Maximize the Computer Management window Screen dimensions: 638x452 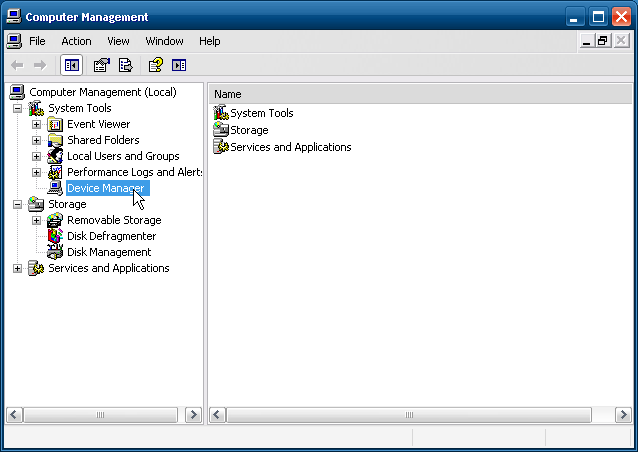click(598, 17)
